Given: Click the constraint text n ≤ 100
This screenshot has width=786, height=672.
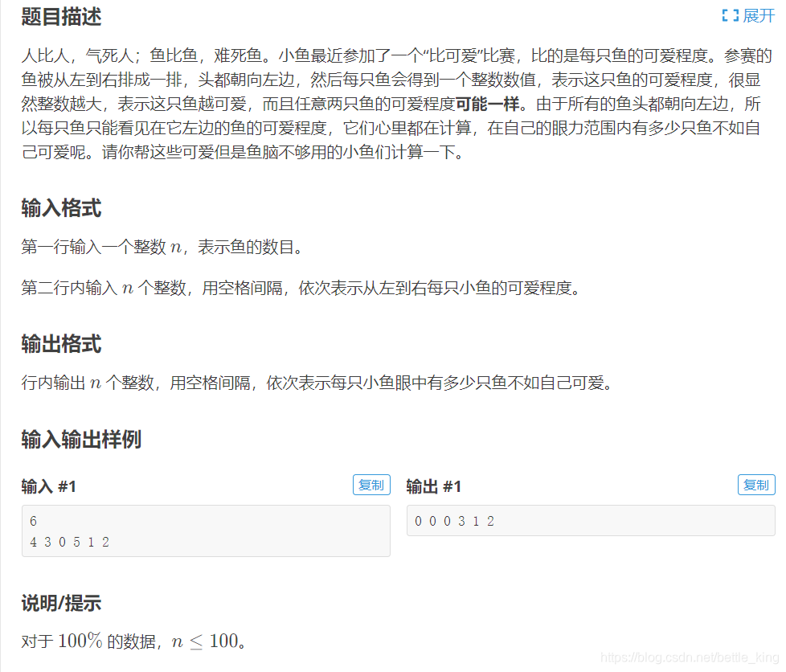Looking at the screenshot, I should [204, 641].
